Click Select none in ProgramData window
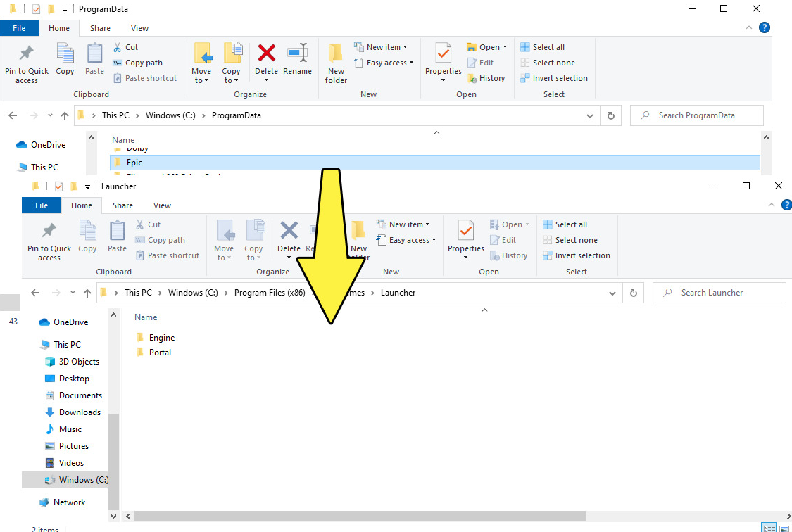 point(548,63)
